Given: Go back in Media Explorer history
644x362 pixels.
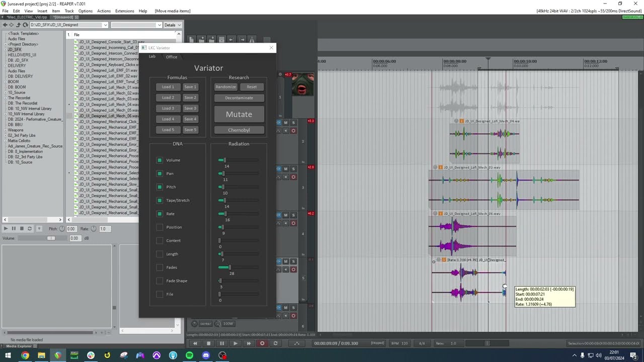Looking at the screenshot, I should point(5,25).
